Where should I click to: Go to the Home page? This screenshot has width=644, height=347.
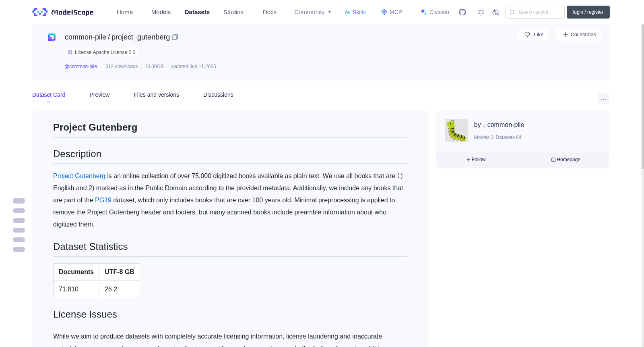coord(125,12)
